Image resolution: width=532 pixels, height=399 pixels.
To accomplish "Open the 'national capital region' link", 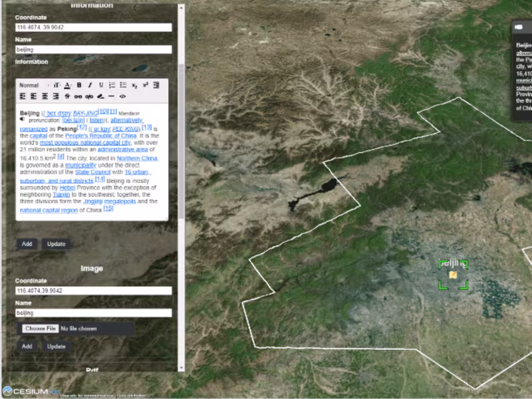I will pos(49,210).
